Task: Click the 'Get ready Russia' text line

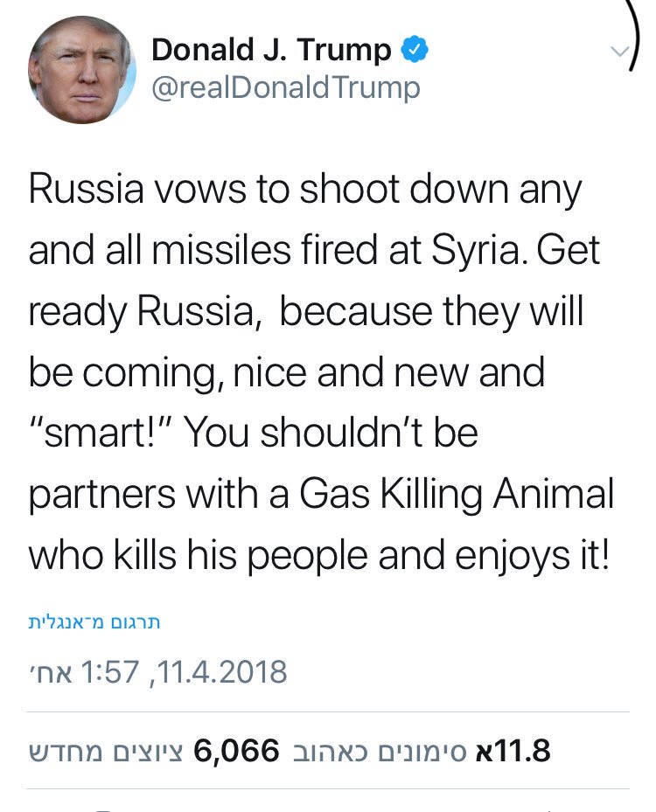Action: pos(305,312)
